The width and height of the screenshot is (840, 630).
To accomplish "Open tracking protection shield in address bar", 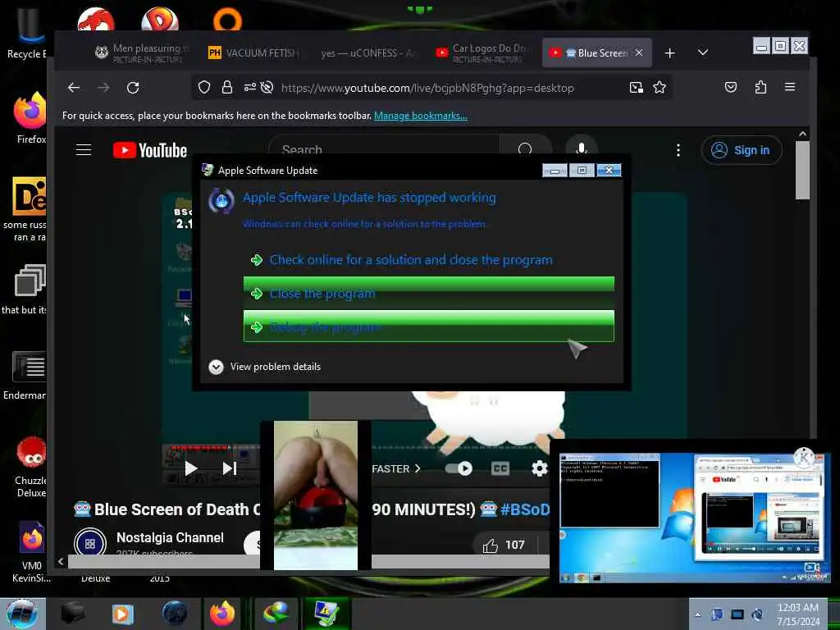I will [x=204, y=87].
